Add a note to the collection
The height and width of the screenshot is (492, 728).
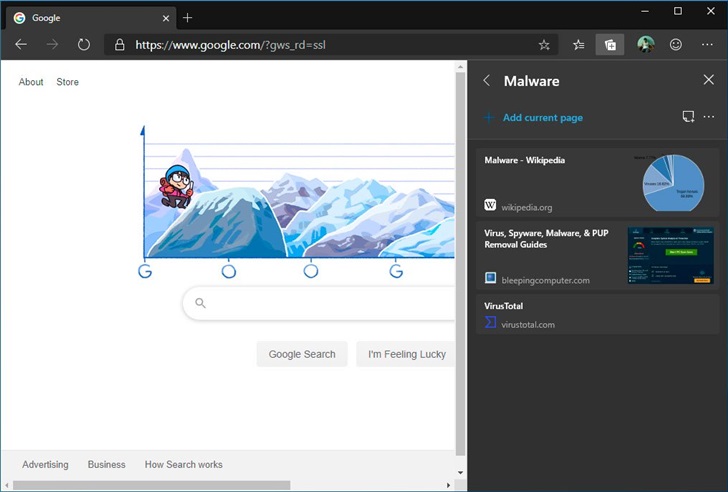[x=688, y=117]
